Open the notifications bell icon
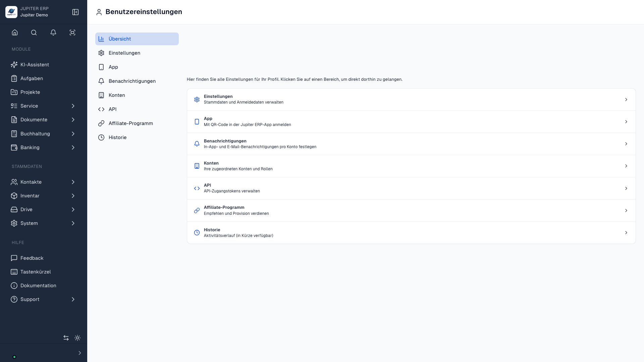 point(53,33)
